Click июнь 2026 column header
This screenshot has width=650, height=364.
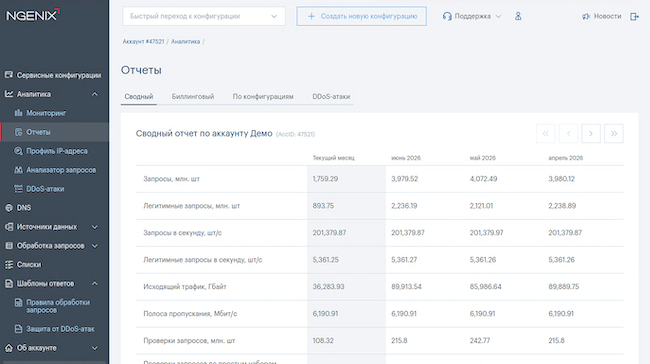pos(406,158)
